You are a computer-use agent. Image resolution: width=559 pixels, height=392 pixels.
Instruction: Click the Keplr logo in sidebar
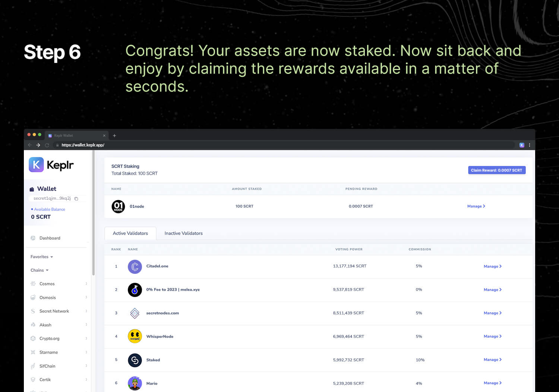click(x=51, y=165)
